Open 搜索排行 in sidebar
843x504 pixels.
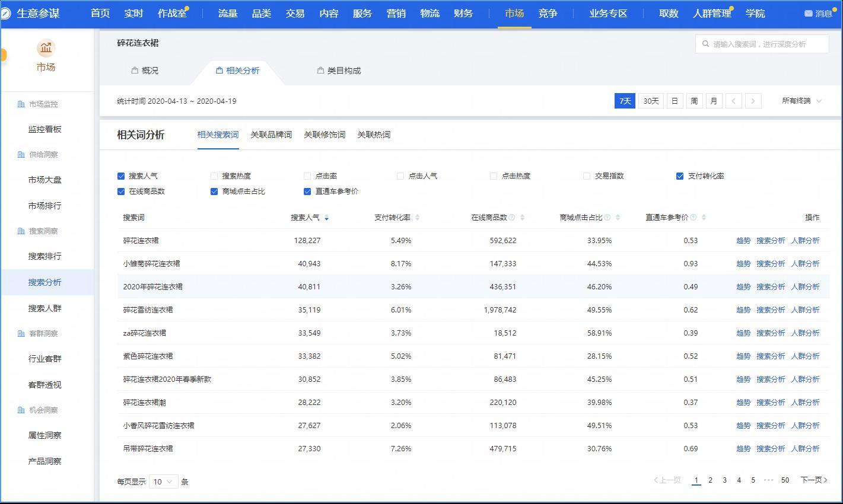pos(45,256)
